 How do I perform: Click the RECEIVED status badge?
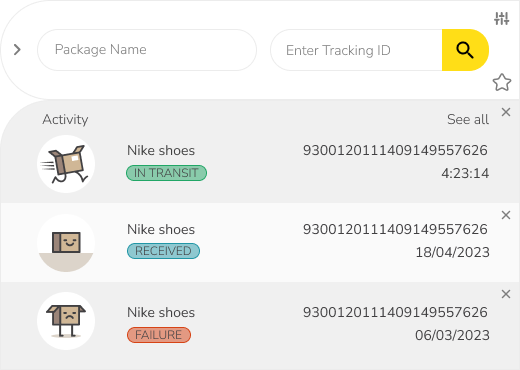[163, 251]
